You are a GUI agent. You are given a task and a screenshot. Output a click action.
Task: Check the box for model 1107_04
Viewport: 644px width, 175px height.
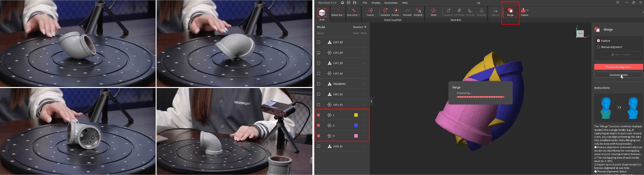(x=318, y=53)
